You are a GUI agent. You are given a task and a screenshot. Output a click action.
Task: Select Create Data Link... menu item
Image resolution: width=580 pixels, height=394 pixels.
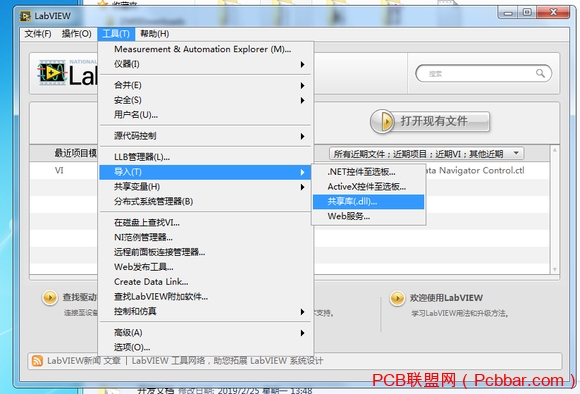tap(206, 282)
